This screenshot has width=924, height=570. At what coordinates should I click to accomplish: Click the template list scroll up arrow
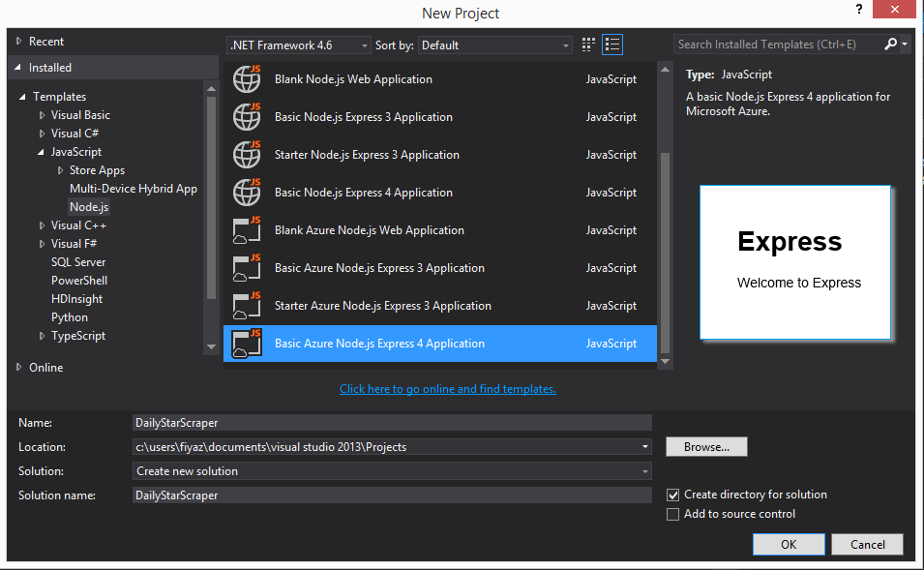[665, 70]
